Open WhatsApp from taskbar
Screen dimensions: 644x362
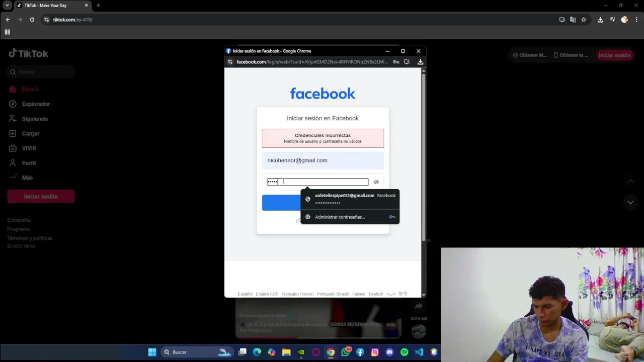(x=345, y=352)
